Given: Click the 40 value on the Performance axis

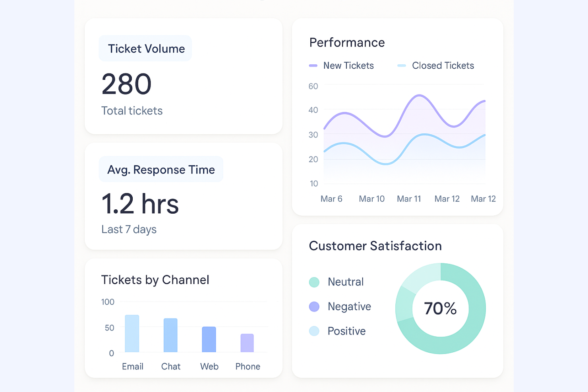Looking at the screenshot, I should click(313, 110).
